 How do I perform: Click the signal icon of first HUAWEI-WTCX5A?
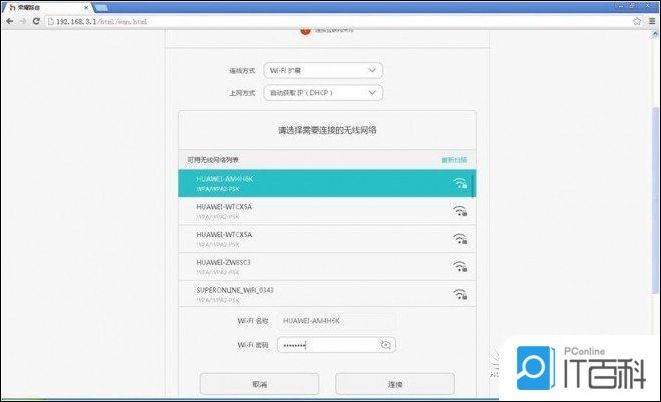460,211
